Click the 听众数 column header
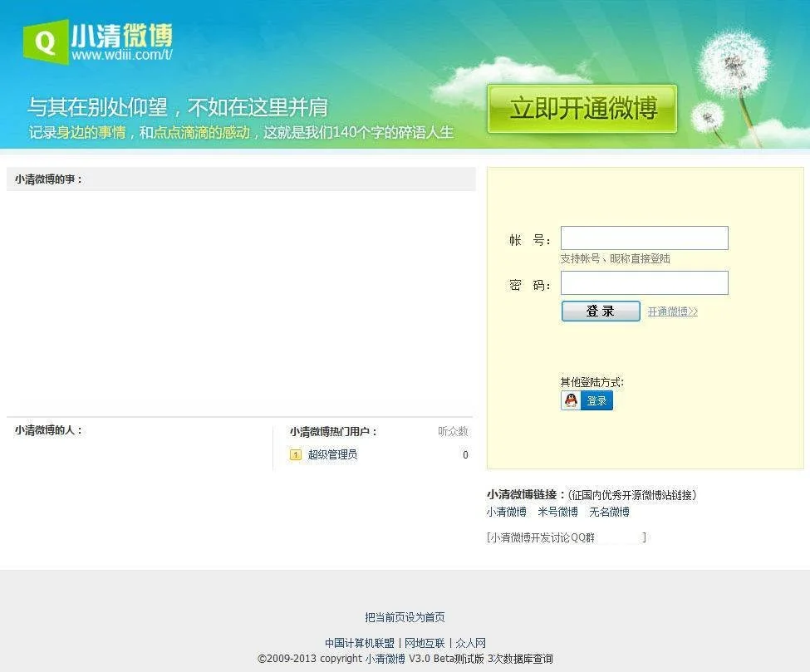Screen dimensions: 810x672 pos(453,431)
